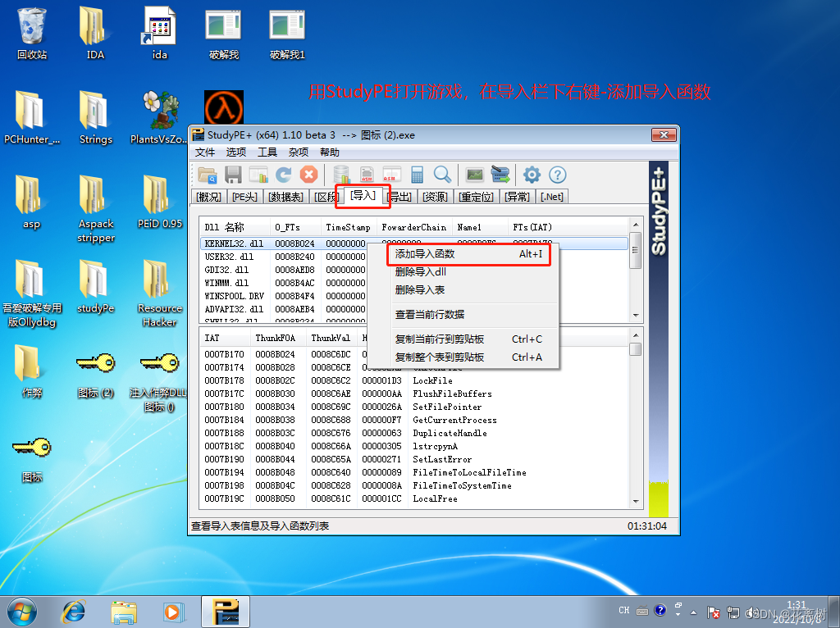Open the 杂项 menu
The image size is (840, 628).
(299, 152)
